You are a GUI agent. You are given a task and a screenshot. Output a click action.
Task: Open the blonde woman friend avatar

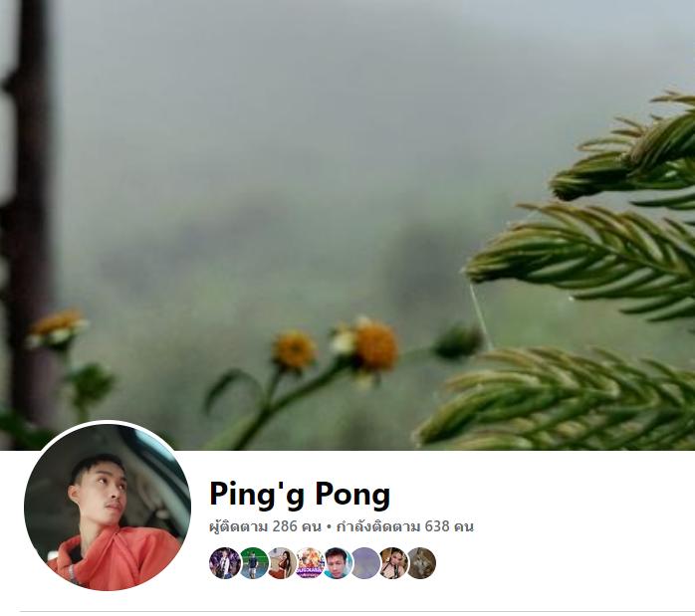point(393,563)
